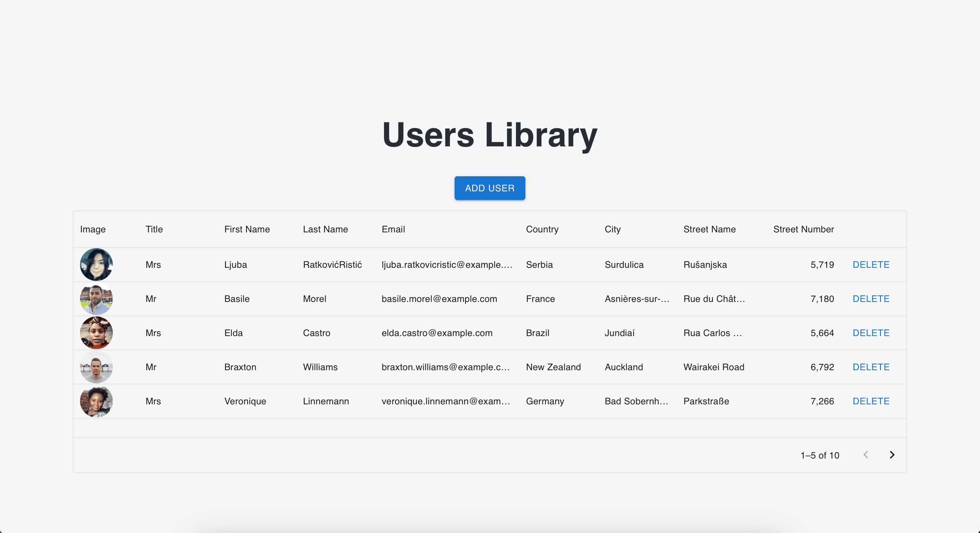This screenshot has width=980, height=533.
Task: Select the Wairakei Road cell
Action: click(714, 367)
